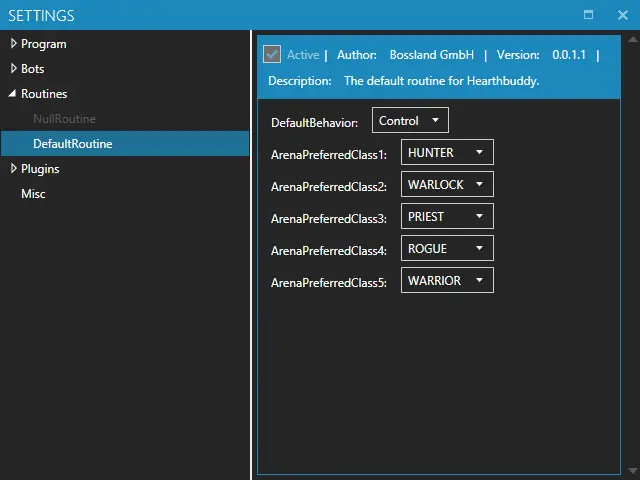Expand the Plugins tree node
This screenshot has height=480, width=640.
coord(13,169)
